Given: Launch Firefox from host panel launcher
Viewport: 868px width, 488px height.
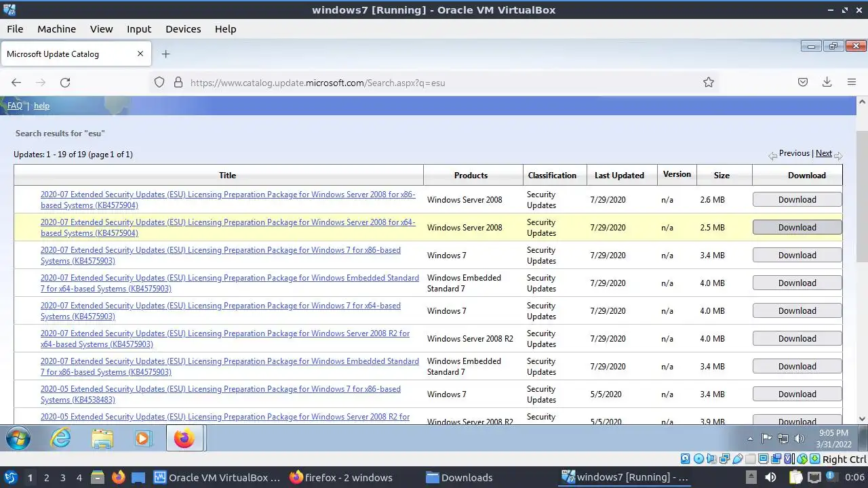Looking at the screenshot, I should coord(118,477).
